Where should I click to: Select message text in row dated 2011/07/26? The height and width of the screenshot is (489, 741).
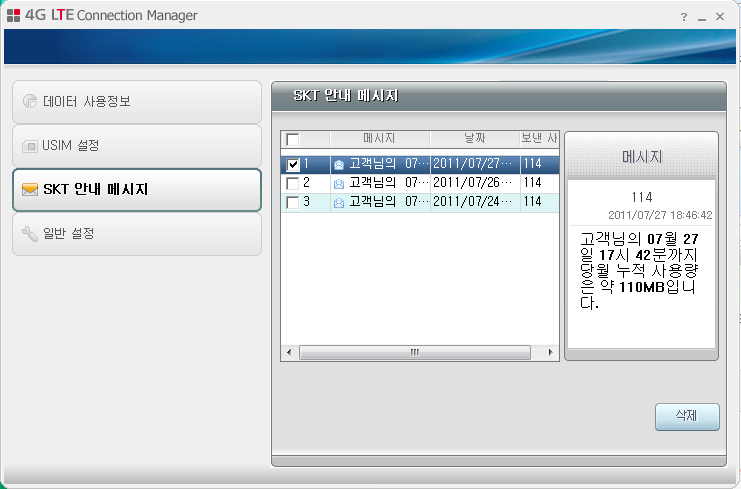[x=389, y=183]
